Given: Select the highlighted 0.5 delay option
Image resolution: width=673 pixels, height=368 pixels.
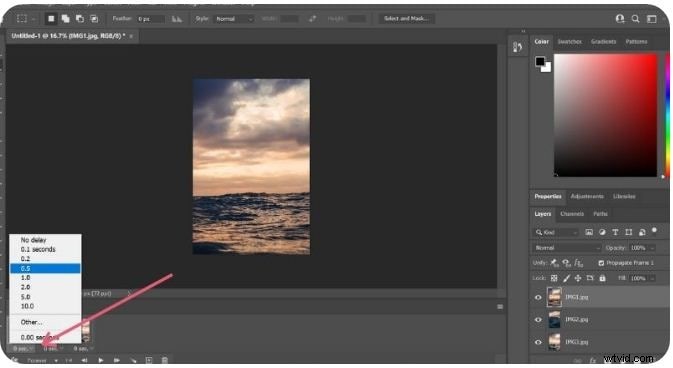Looking at the screenshot, I should click(x=45, y=268).
